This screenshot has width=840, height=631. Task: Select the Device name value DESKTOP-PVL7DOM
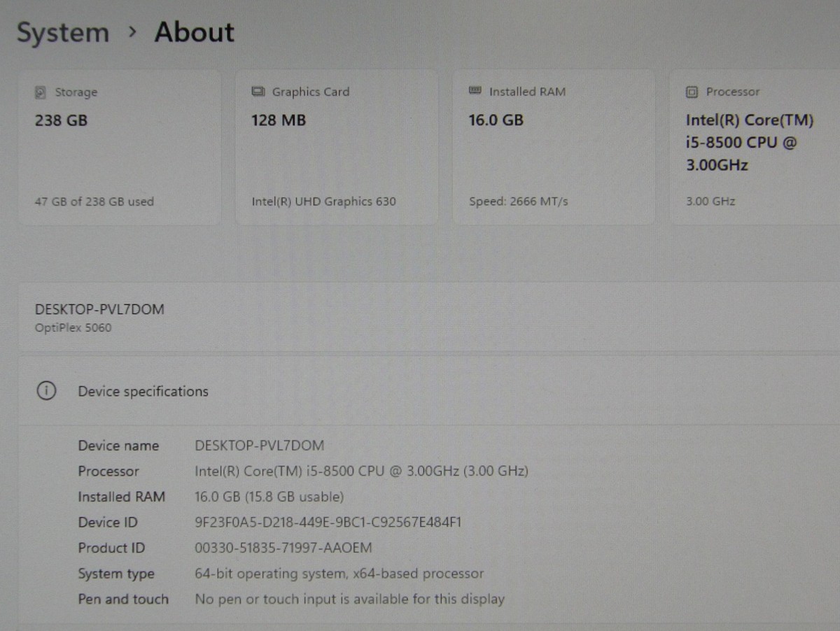[260, 446]
